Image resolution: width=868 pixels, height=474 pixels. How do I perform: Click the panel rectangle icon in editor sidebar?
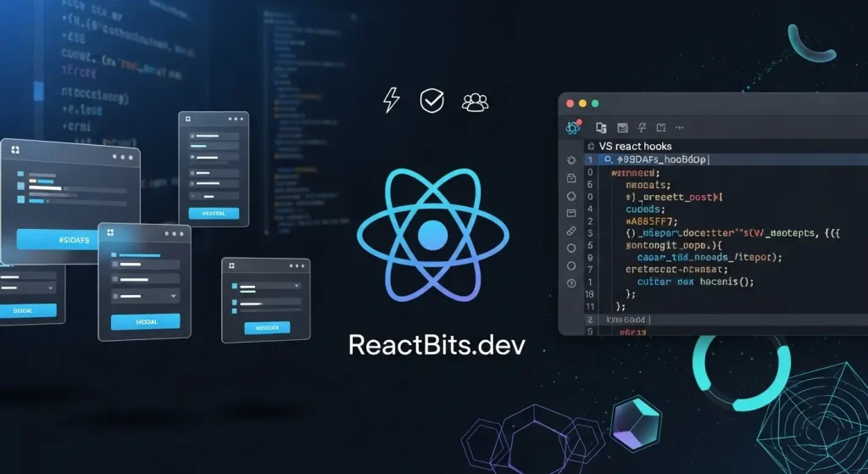pos(571,213)
